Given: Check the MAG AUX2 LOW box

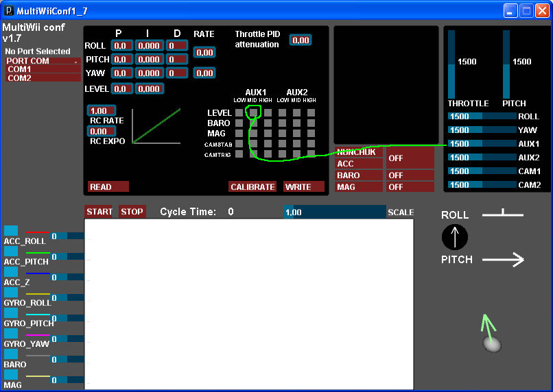Looking at the screenshot, I should [282, 133].
